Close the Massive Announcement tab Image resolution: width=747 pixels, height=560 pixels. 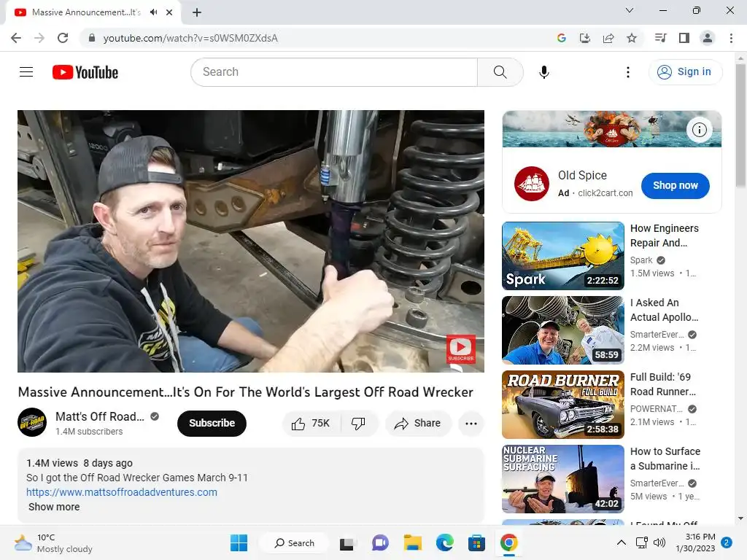169,12
